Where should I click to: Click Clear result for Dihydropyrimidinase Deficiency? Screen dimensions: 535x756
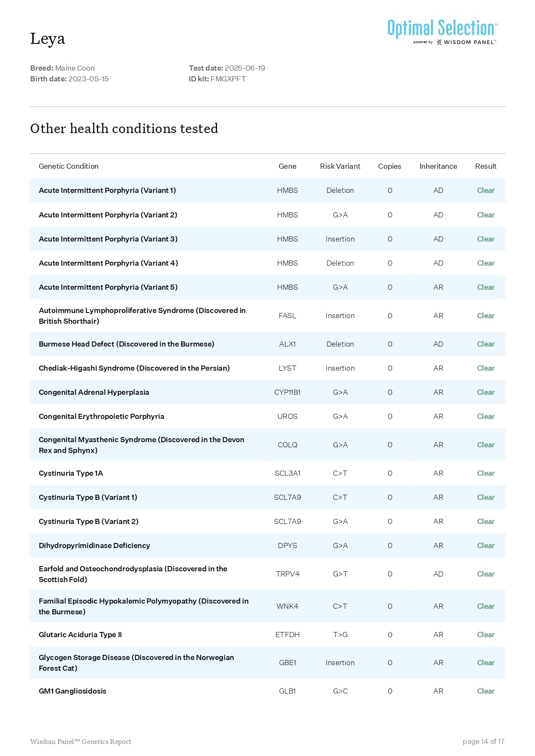click(x=485, y=545)
